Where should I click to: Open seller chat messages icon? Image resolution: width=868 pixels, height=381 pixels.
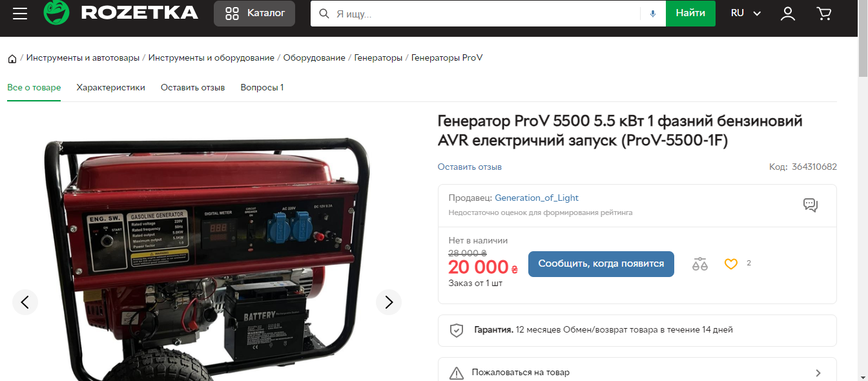(x=810, y=205)
